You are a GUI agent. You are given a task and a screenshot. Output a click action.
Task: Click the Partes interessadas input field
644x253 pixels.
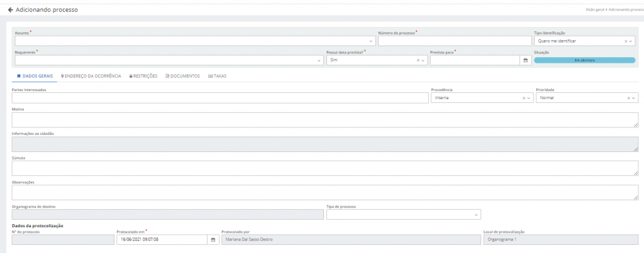(220, 98)
